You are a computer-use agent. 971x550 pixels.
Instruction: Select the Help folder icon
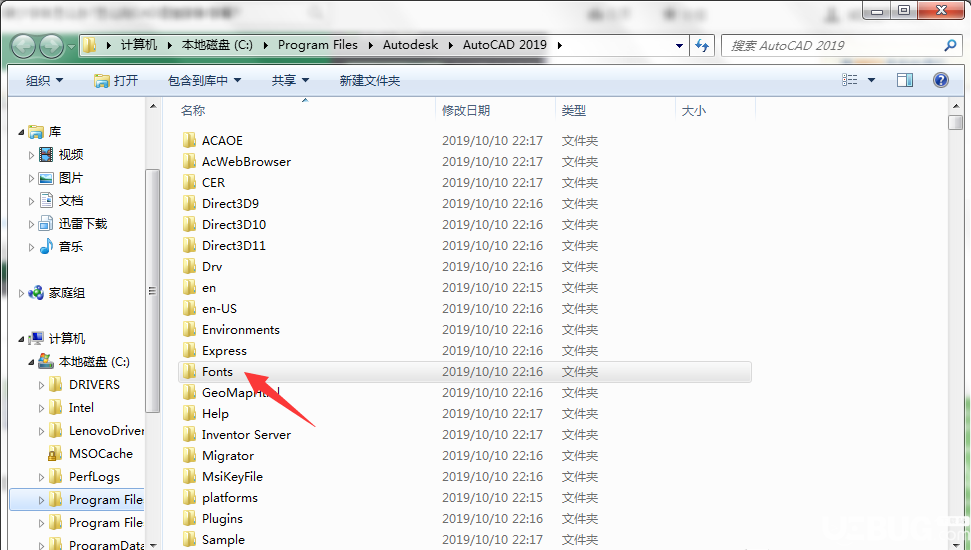pos(189,414)
